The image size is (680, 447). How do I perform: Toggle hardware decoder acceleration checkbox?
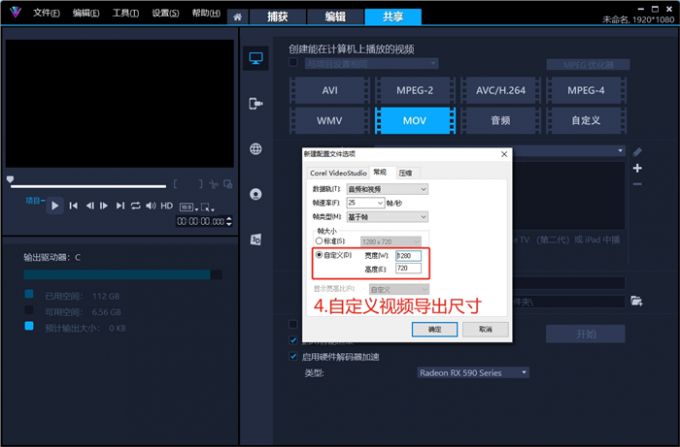pos(294,356)
